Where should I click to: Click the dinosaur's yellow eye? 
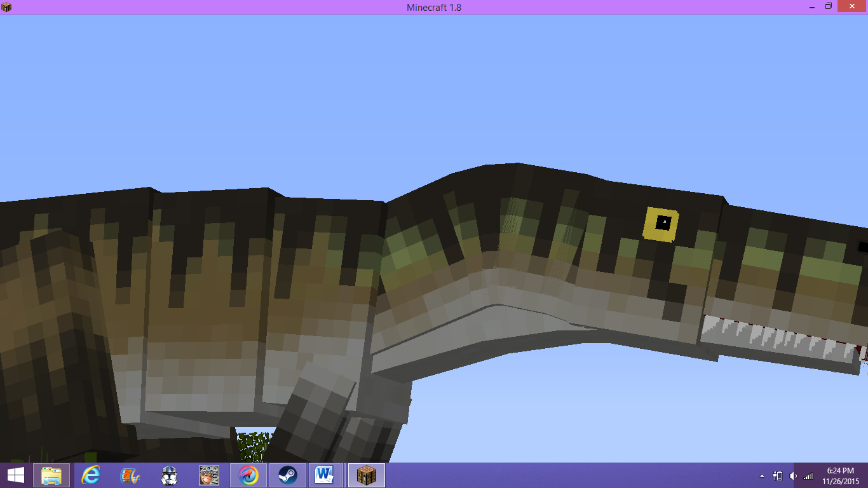pyautogui.click(x=661, y=224)
